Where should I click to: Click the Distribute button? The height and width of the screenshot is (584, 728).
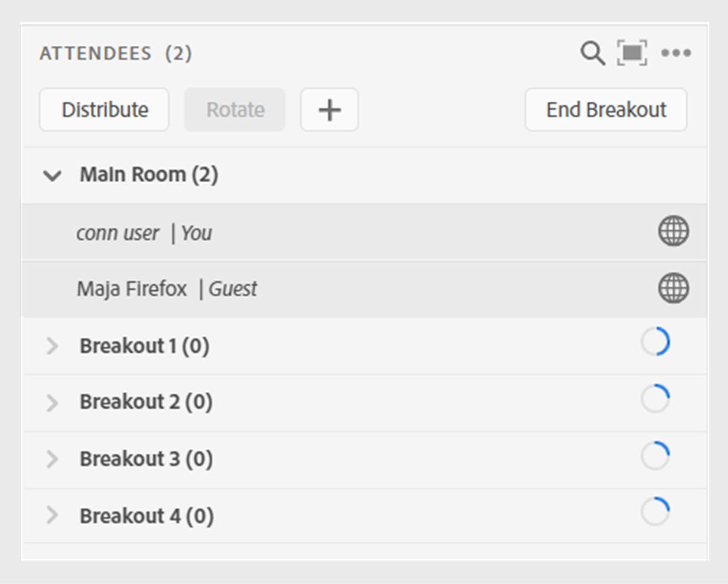[x=104, y=110]
